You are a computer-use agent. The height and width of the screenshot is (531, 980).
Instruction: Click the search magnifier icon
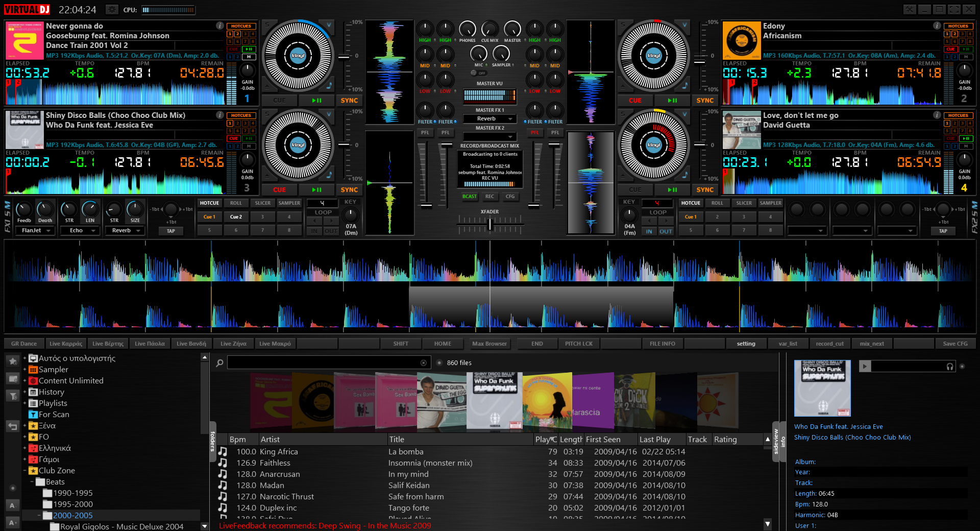pos(219,363)
